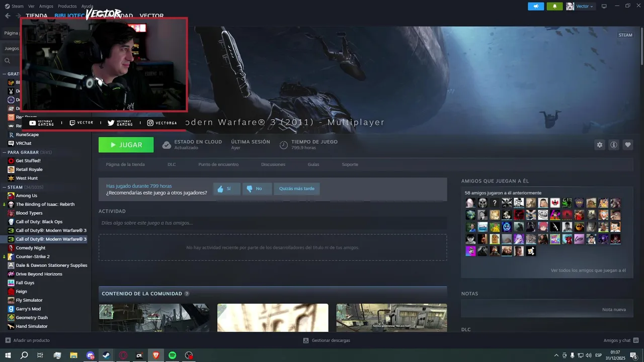The height and width of the screenshot is (362, 644).
Task: Open Steam from the Windows taskbar
Action: coord(106,355)
